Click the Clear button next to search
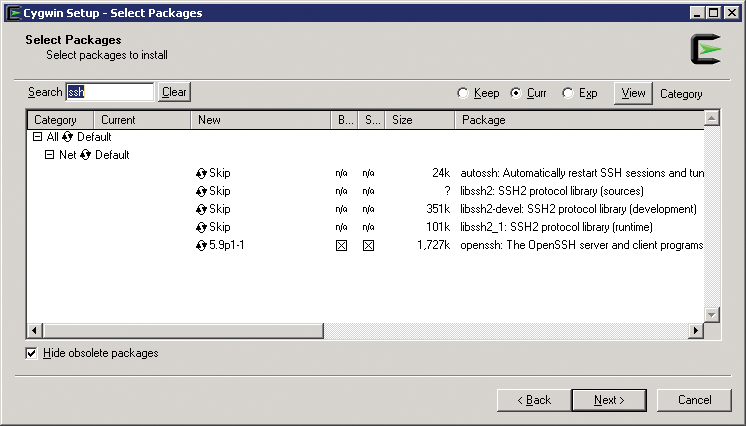The height and width of the screenshot is (426, 746). point(174,92)
